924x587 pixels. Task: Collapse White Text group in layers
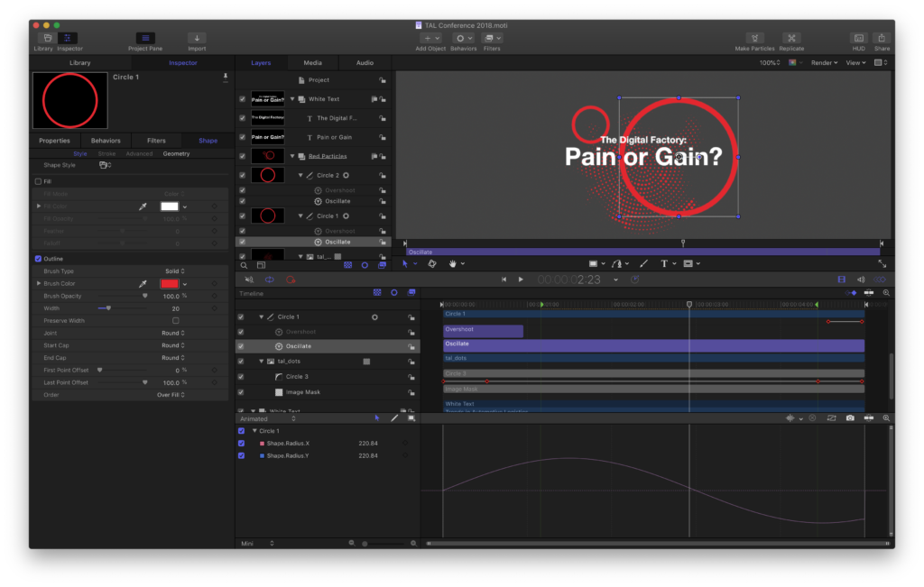tap(292, 99)
